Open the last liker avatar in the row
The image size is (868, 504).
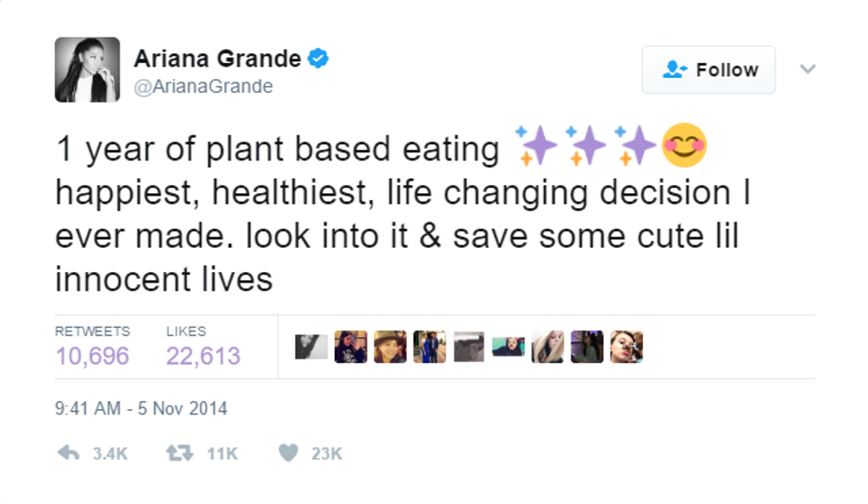[626, 346]
